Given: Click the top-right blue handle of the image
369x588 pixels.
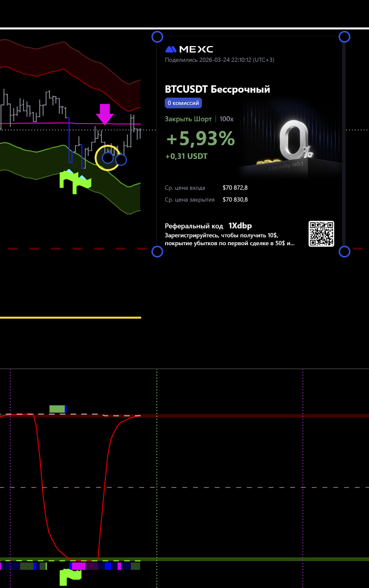Looking at the screenshot, I should point(344,37).
